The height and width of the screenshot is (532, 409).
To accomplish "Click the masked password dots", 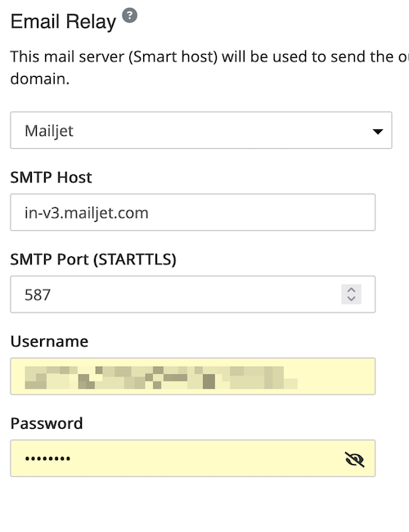I will (x=47, y=458).
